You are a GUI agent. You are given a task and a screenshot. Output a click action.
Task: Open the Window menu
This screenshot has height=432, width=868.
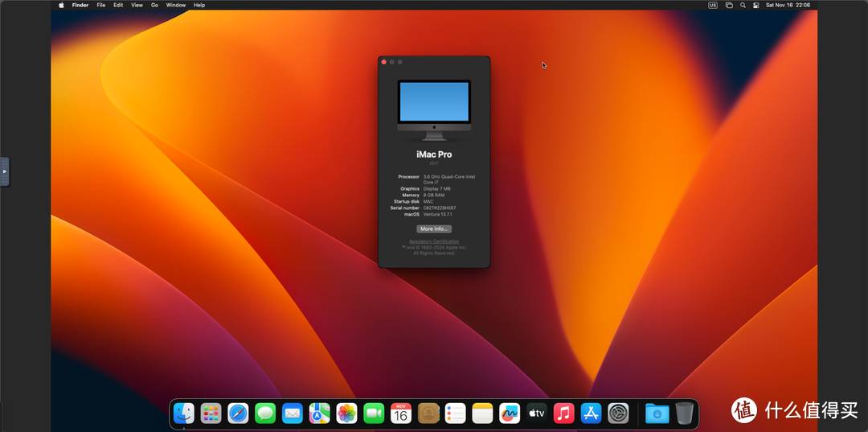(x=176, y=5)
